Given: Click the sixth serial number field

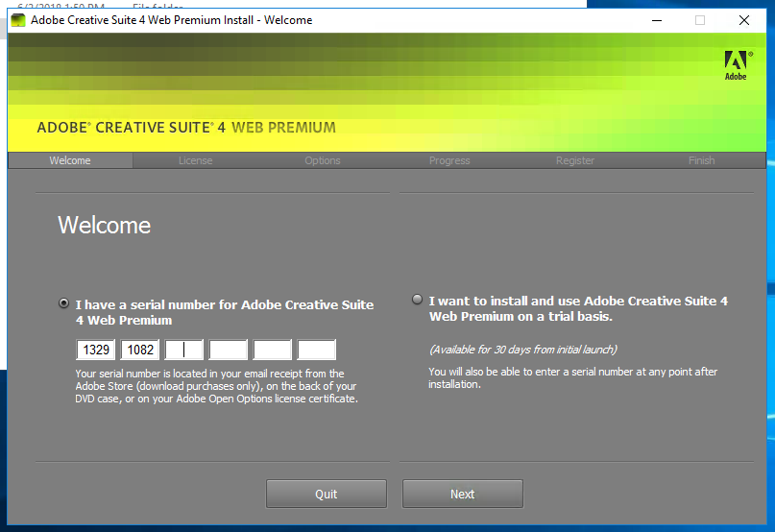Looking at the screenshot, I should tap(316, 350).
